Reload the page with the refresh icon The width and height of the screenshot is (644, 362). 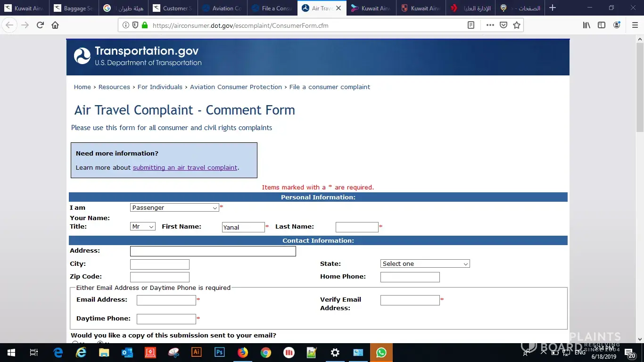40,25
